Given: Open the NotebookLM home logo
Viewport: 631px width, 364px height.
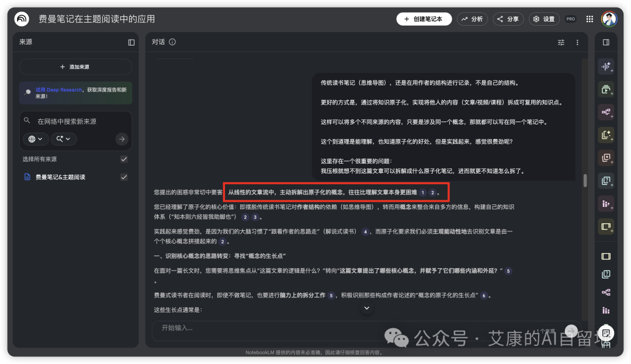Looking at the screenshot, I should pyautogui.click(x=22, y=19).
